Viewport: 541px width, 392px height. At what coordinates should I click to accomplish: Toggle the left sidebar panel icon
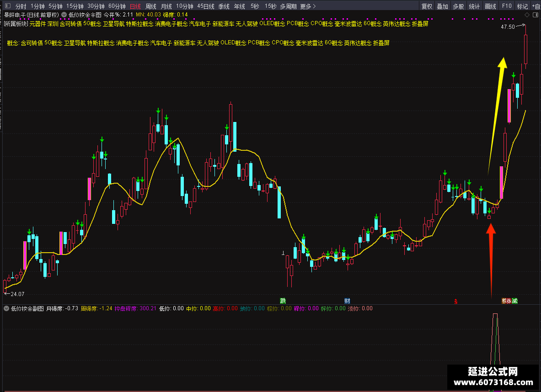pos(8,6)
